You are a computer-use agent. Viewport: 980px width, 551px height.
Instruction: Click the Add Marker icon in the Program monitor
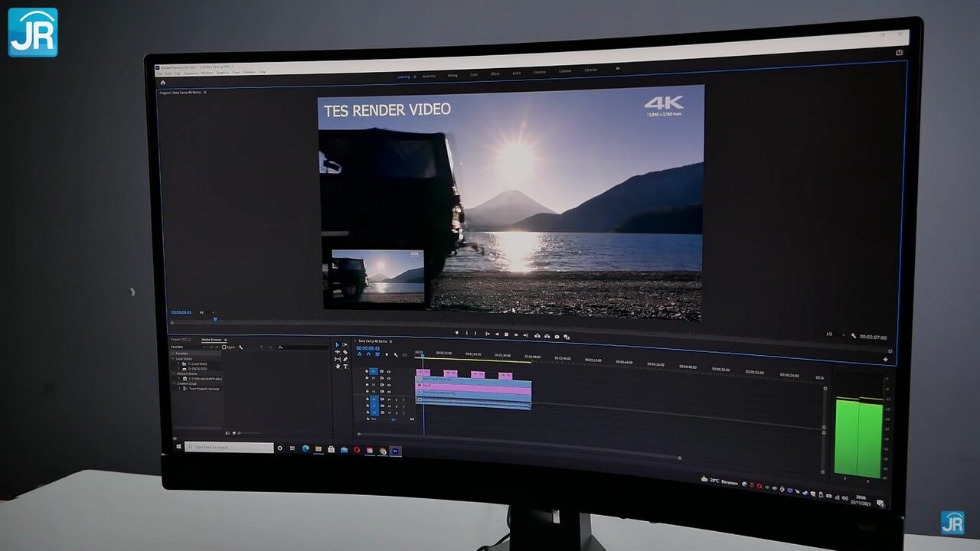coord(457,334)
